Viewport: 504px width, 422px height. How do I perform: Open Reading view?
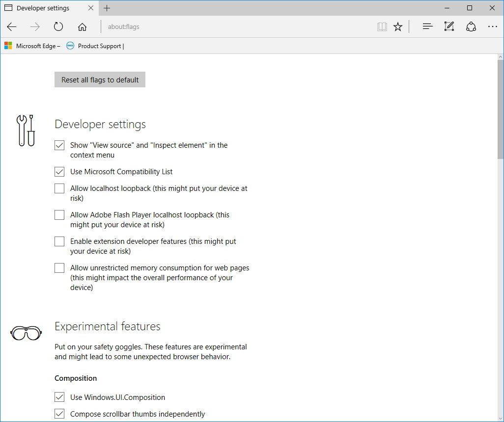[x=382, y=26]
